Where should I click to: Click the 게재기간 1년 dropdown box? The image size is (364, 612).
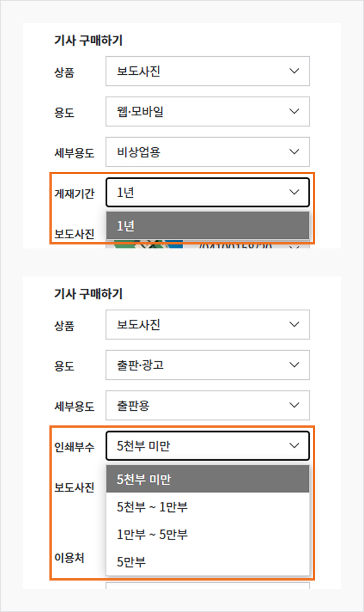[x=207, y=192]
